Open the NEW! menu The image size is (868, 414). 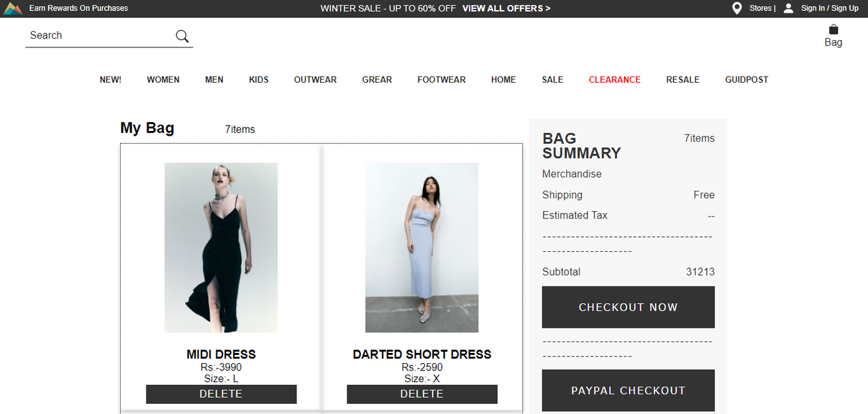click(x=111, y=79)
